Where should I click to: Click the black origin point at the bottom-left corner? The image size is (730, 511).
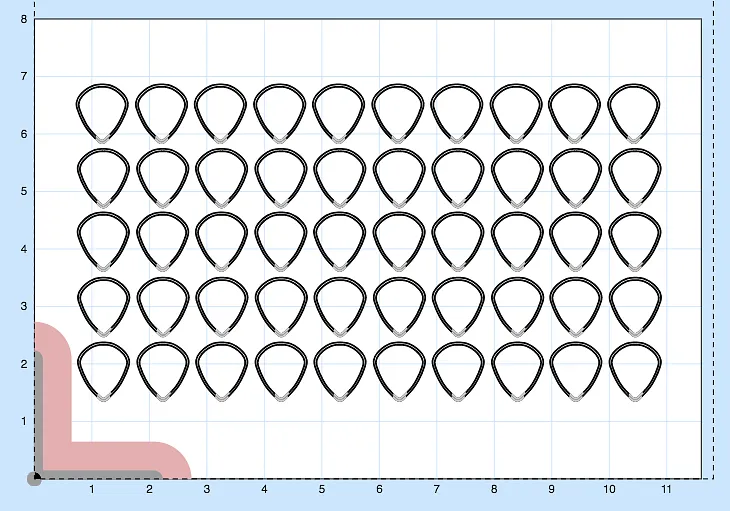pos(34,479)
